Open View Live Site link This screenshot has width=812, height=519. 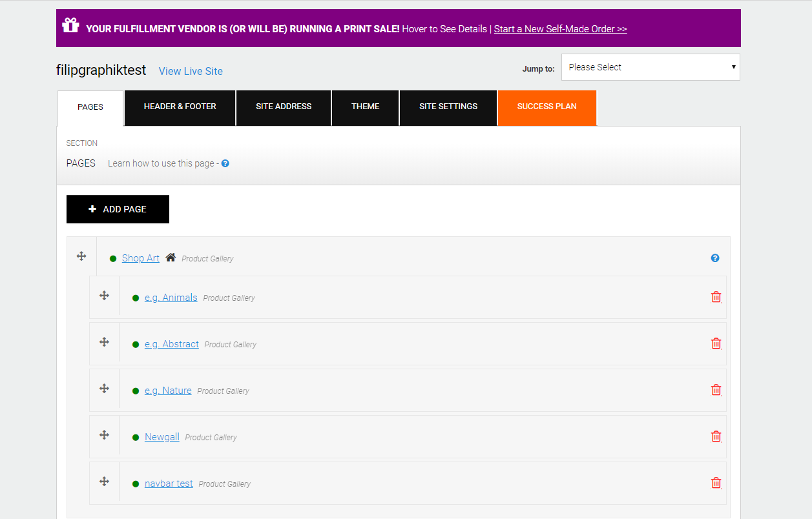point(191,71)
